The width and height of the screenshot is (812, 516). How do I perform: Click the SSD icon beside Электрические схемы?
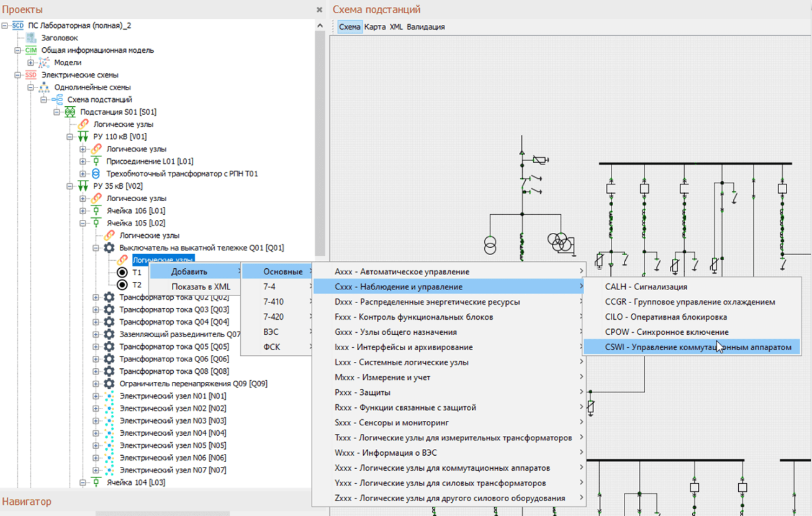click(x=31, y=75)
